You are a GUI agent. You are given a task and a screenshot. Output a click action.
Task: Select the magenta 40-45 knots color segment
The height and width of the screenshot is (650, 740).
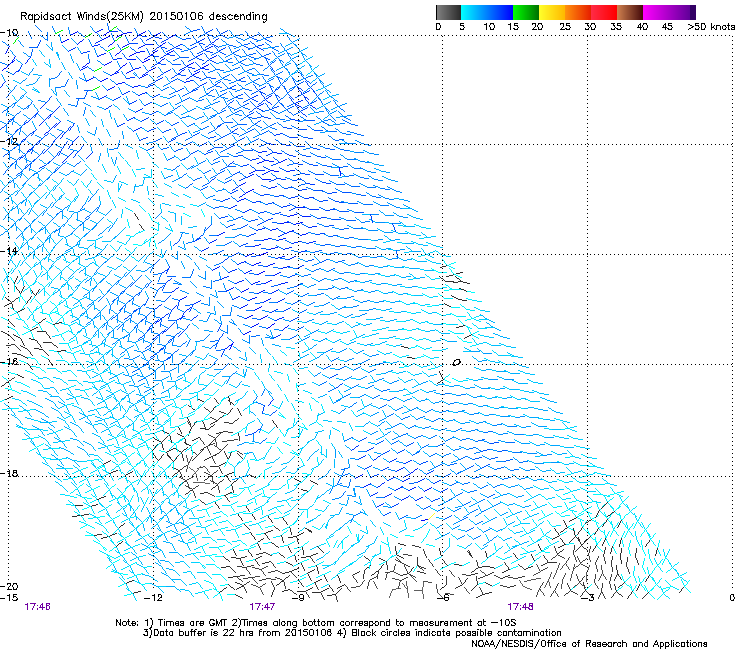656,12
